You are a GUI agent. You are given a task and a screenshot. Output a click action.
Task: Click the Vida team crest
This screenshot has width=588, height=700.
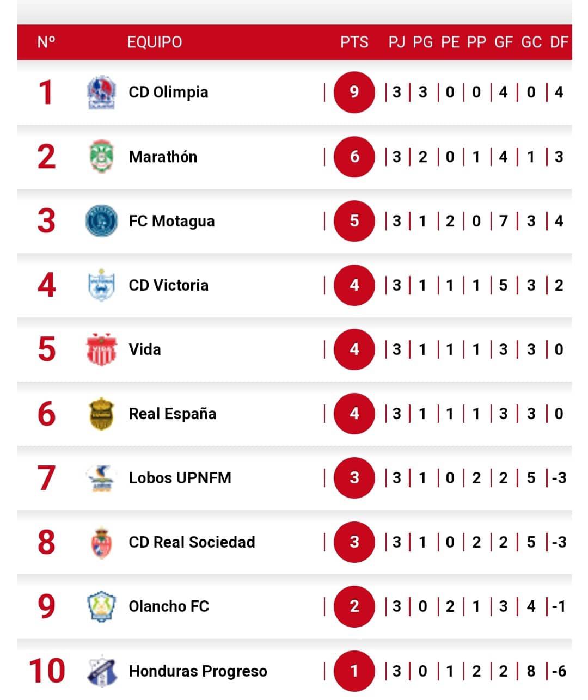click(101, 349)
